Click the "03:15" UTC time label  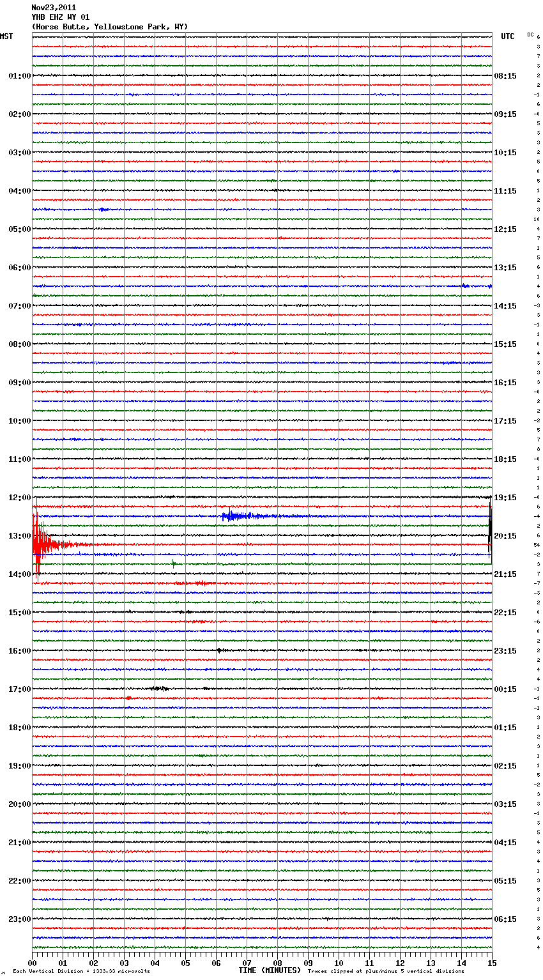pos(505,804)
